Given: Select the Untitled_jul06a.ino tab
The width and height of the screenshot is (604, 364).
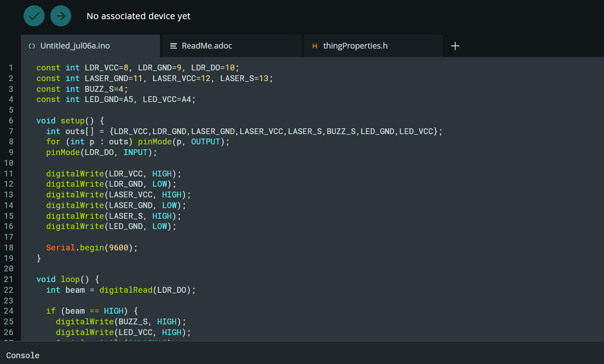Looking at the screenshot, I should pyautogui.click(x=90, y=46).
